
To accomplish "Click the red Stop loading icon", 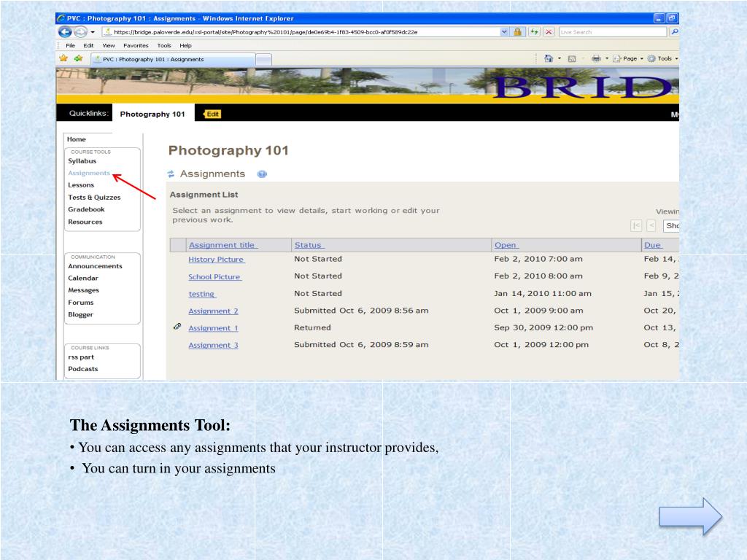I will (549, 32).
